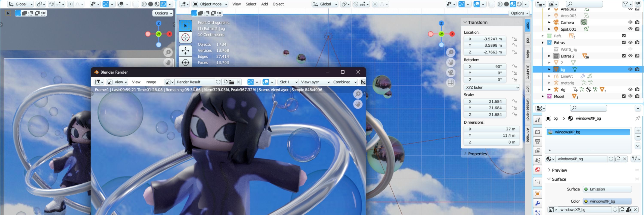Activate the 3D Cursor tool
The image size is (644, 215).
click(x=185, y=38)
